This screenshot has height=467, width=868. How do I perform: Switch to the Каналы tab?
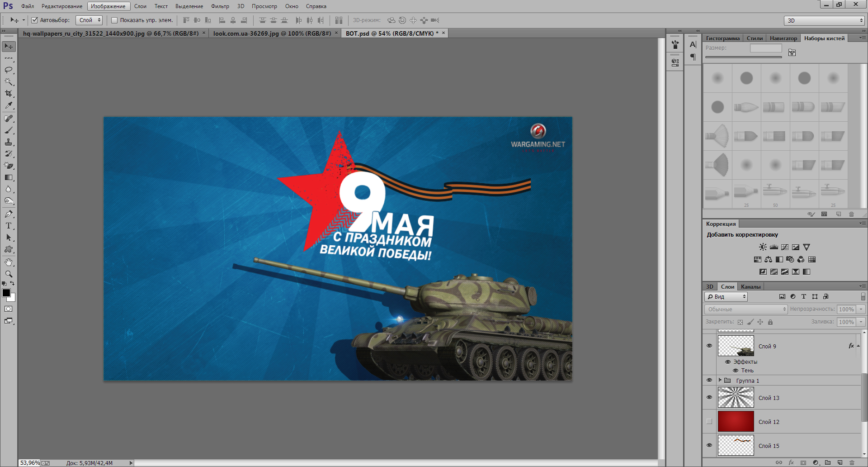coord(750,287)
